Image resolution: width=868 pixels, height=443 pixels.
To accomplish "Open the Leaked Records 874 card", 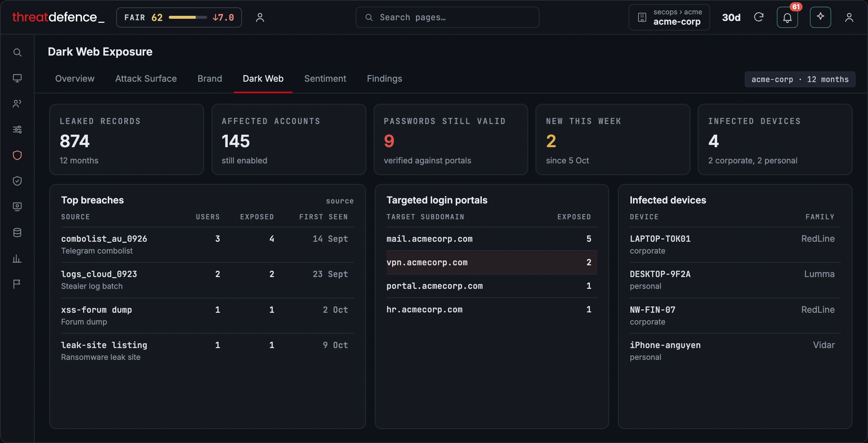I will coord(127,139).
